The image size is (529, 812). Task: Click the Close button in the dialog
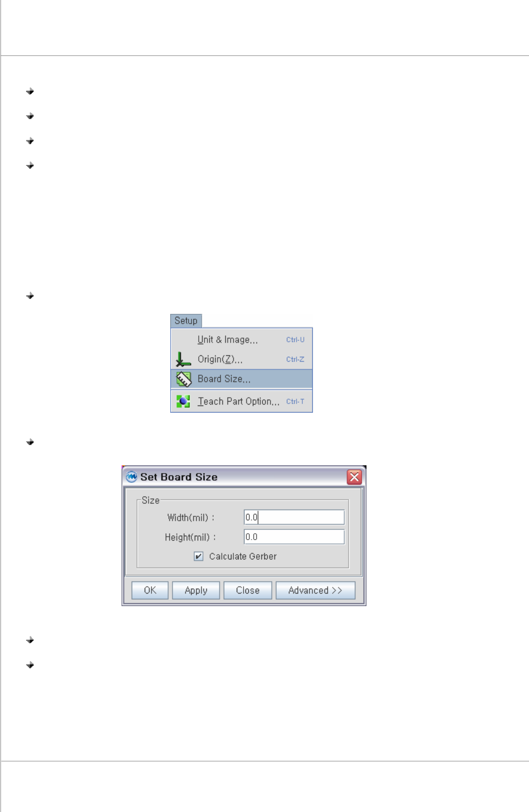248,590
